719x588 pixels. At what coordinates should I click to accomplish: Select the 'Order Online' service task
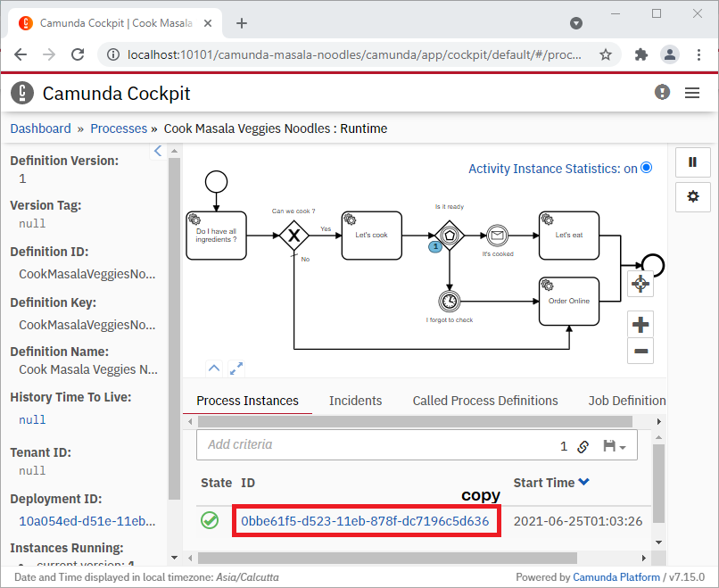(569, 302)
